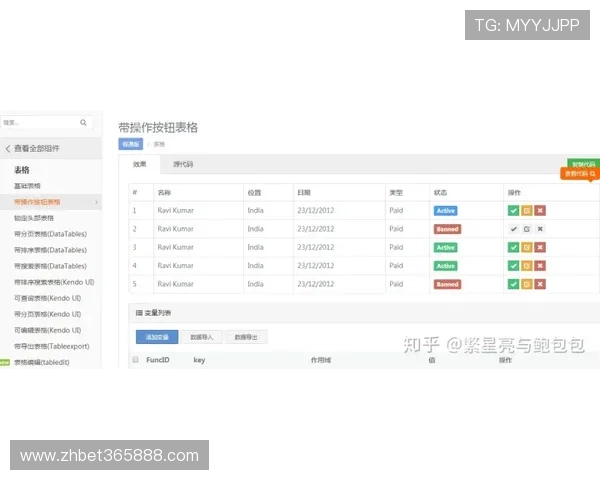600x480 pixels.
Task: Click the 数据导出 button
Action: 246,337
